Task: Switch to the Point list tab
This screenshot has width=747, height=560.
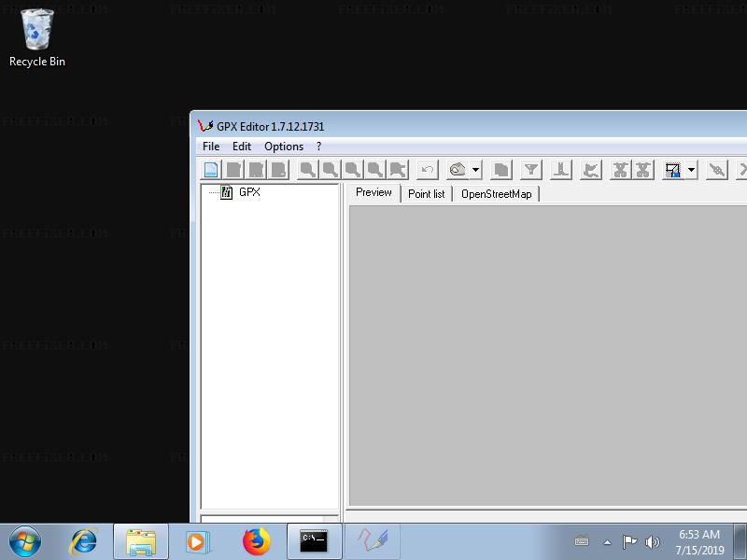Action: tap(427, 194)
